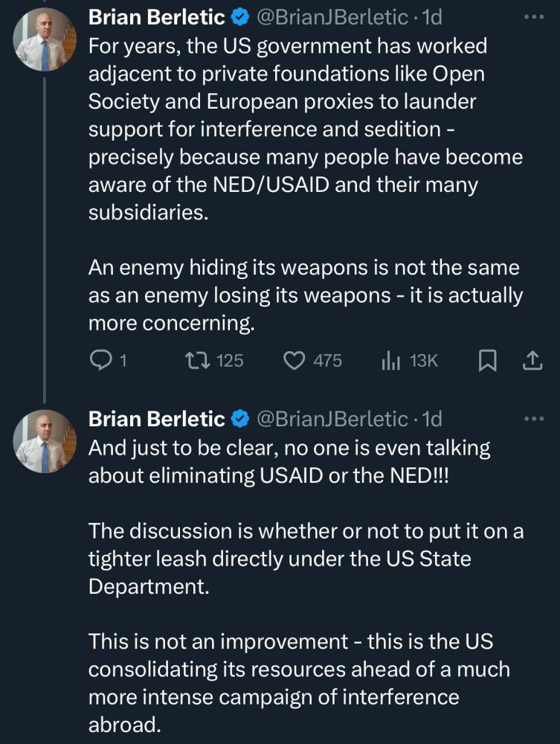Click Brian Berletic name on second tweet
560x744 pixels.
156,420
